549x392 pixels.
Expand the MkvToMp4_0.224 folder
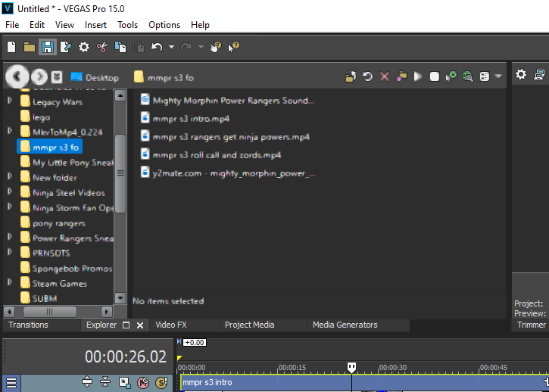tap(10, 131)
